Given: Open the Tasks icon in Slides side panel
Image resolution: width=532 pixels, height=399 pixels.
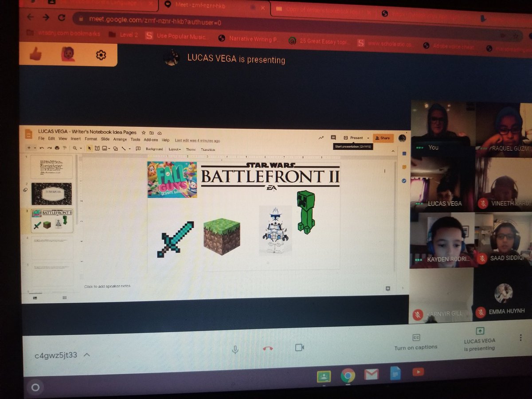Looking at the screenshot, I should click(x=404, y=181).
